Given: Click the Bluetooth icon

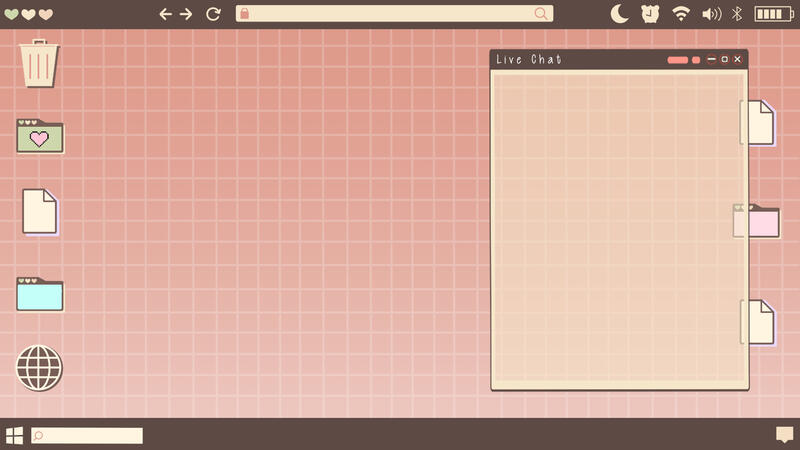Looking at the screenshot, I should pos(737,14).
